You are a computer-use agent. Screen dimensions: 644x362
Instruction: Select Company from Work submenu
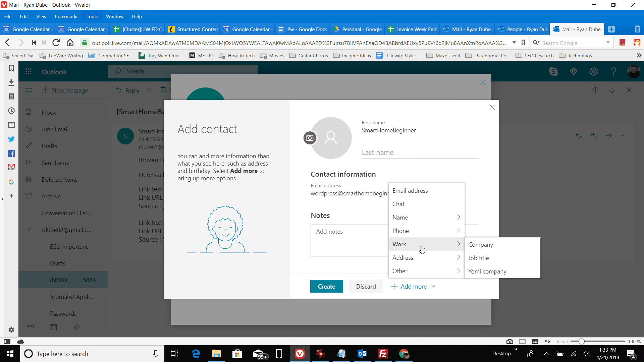[481, 244]
